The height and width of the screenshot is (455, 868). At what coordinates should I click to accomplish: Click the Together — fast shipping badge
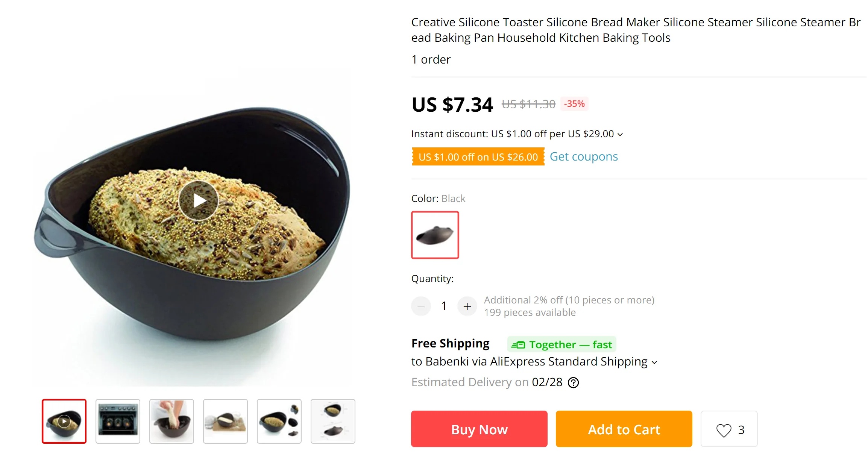point(561,344)
